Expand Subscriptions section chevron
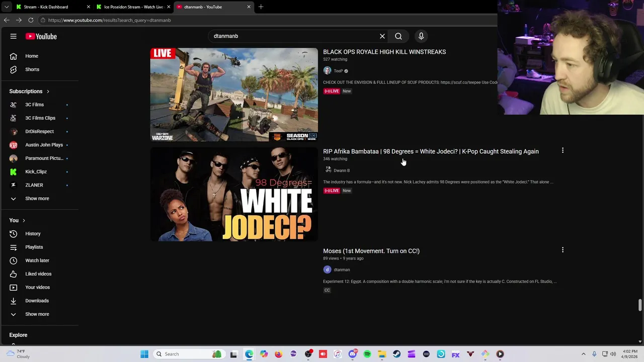The height and width of the screenshot is (362, 644). [48, 92]
